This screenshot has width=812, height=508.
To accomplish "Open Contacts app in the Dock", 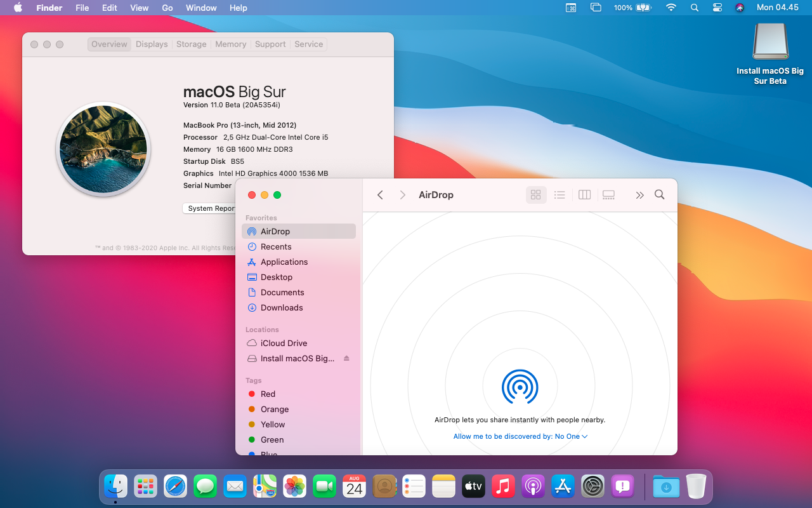I will click(x=384, y=486).
